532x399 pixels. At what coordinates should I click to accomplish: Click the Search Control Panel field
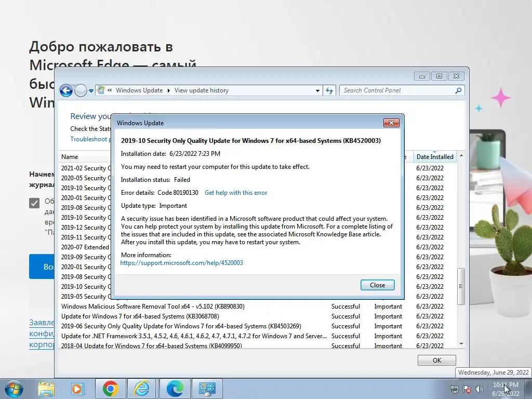coord(397,90)
